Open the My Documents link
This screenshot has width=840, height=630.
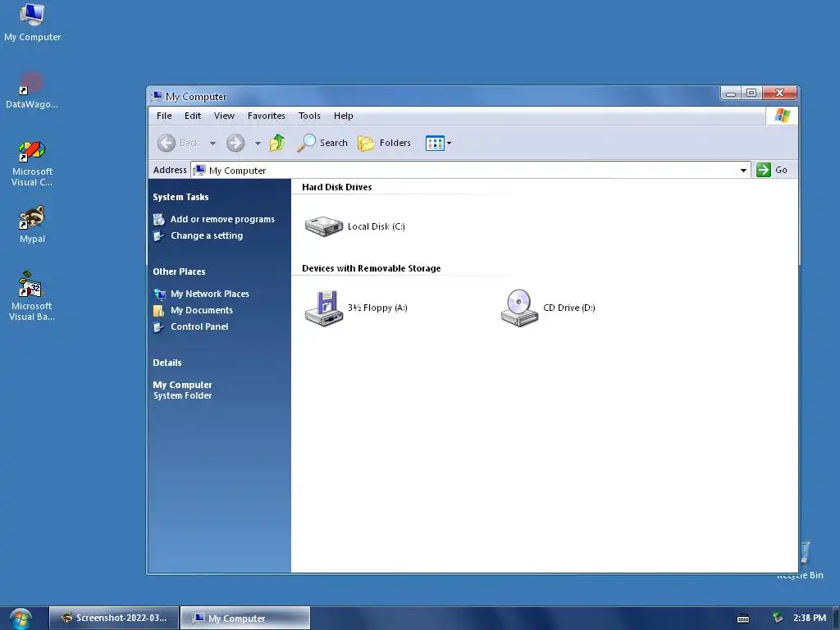[x=202, y=310]
